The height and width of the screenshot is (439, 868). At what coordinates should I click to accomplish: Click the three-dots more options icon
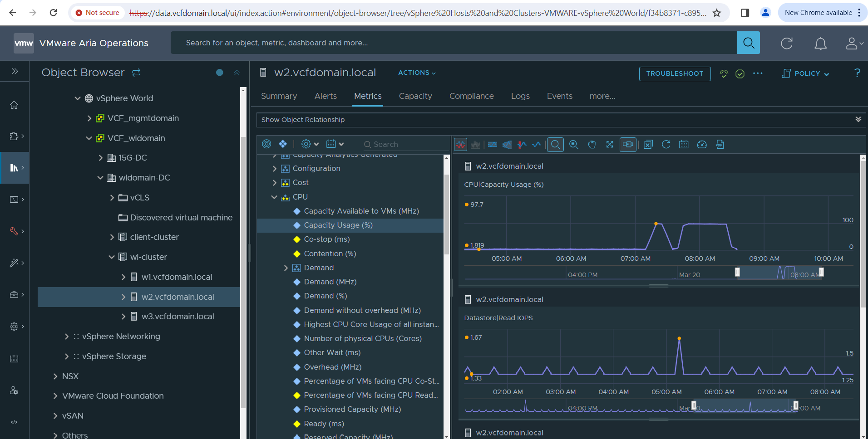coord(758,73)
